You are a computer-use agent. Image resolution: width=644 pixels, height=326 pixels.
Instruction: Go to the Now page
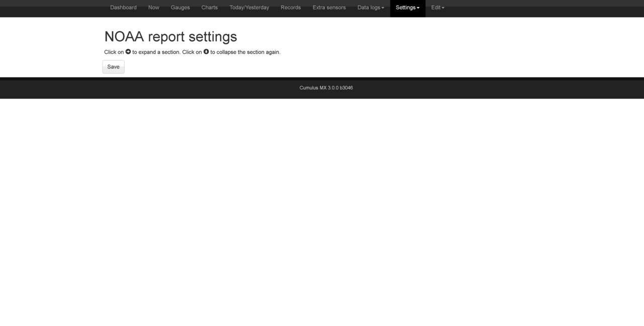153,8
